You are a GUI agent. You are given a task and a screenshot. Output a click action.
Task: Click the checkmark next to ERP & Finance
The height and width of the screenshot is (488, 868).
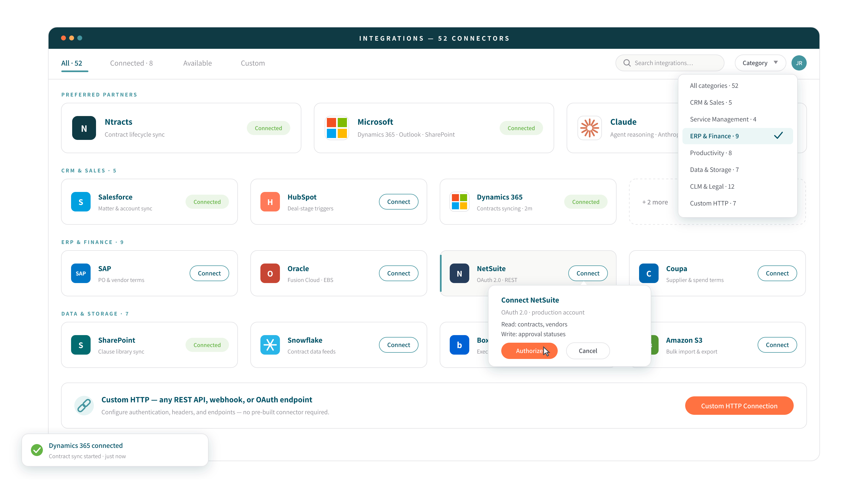point(778,136)
